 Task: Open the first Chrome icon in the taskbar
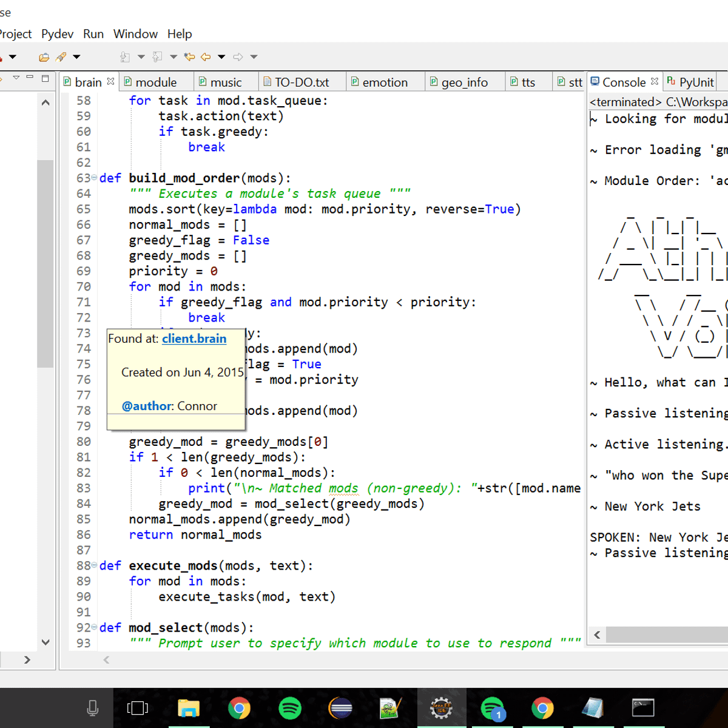pos(239,708)
